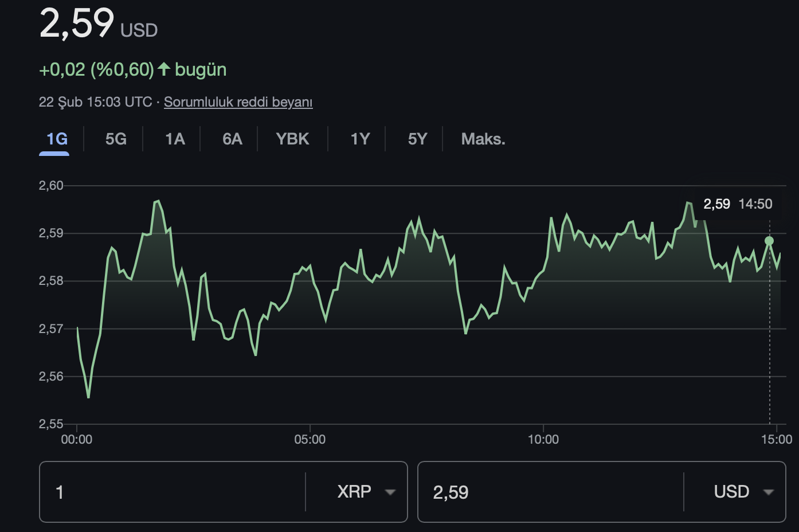
Task: Switch to the YBK year-to-date tab
Action: pos(292,139)
